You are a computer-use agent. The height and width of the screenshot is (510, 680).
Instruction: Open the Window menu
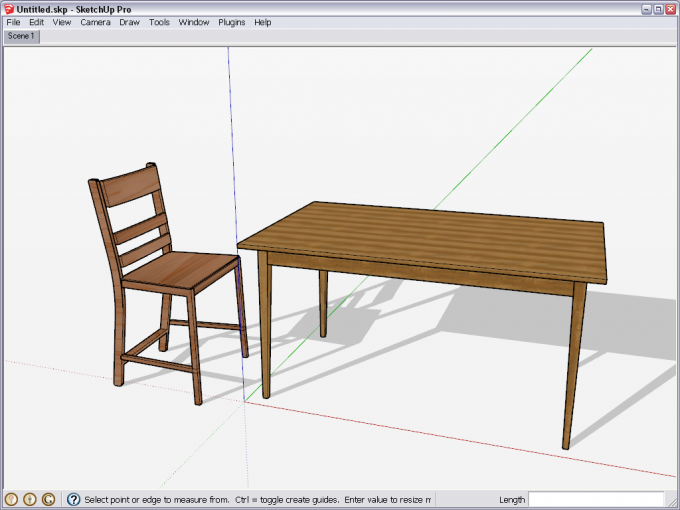coord(194,22)
